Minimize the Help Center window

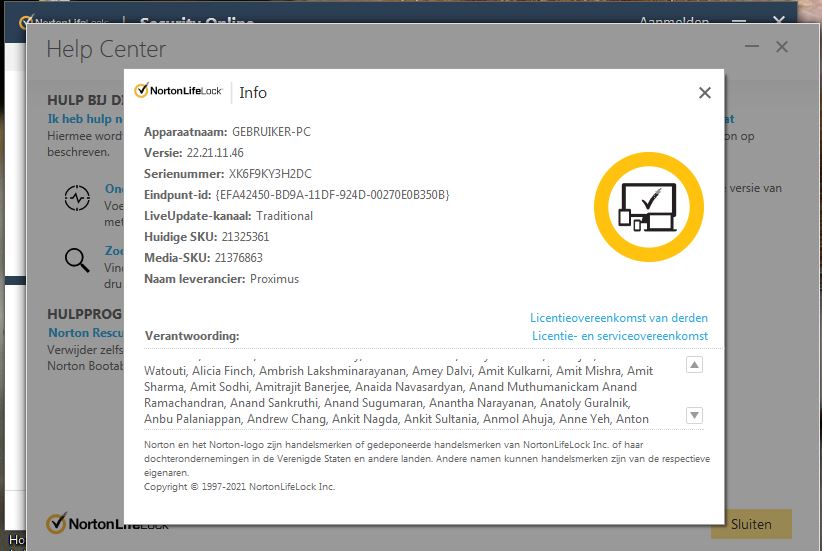[x=751, y=47]
